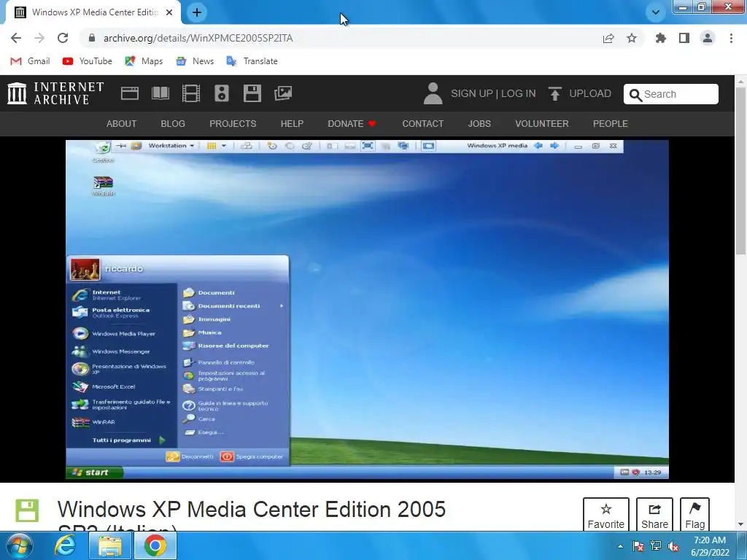Open the Maps bookmark
Image resolution: width=747 pixels, height=560 pixels.
click(144, 61)
